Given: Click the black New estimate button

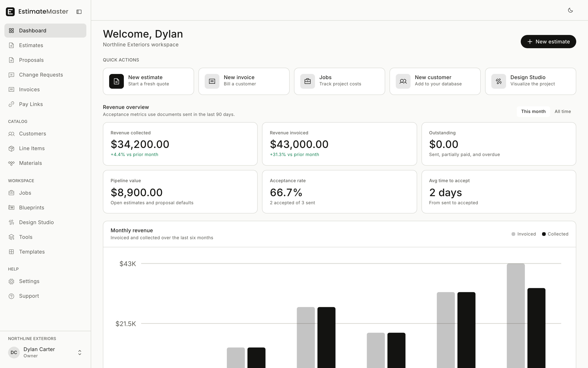Looking at the screenshot, I should (548, 42).
